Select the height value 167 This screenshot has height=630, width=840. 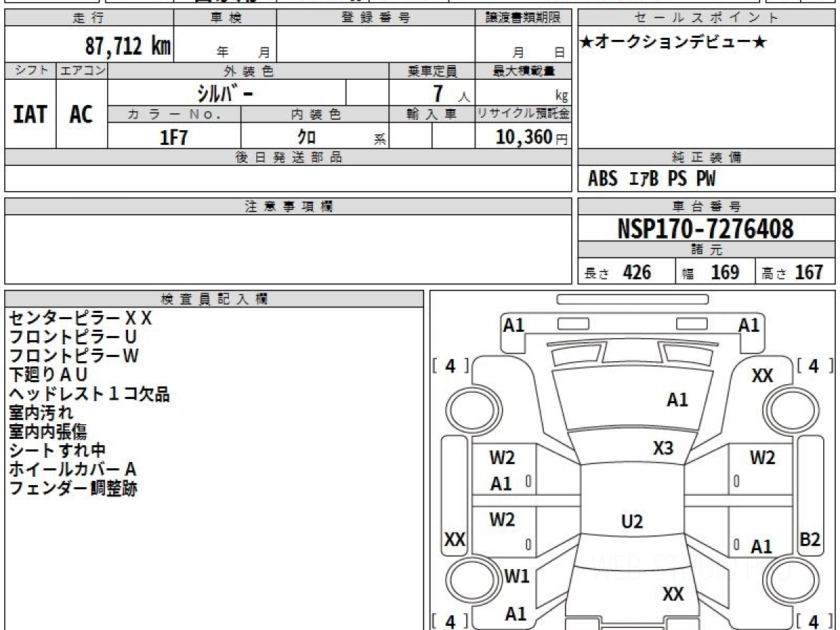pyautogui.click(x=809, y=272)
